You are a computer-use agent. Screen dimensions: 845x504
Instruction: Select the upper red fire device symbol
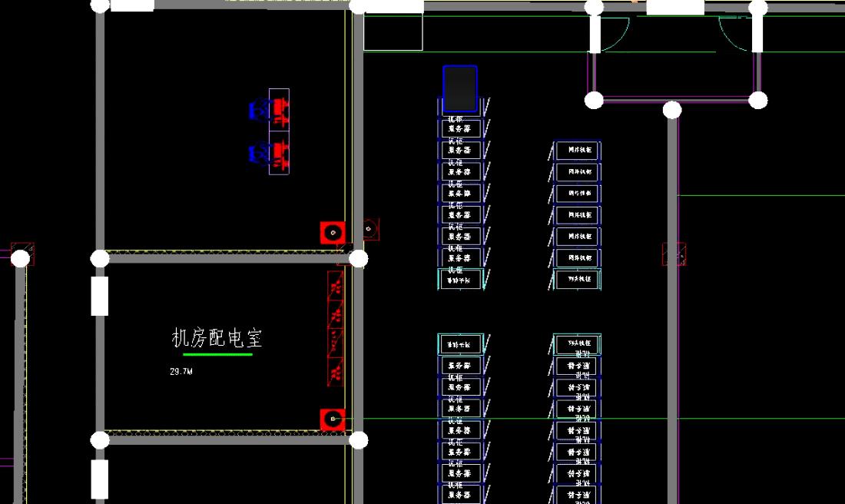click(x=332, y=232)
